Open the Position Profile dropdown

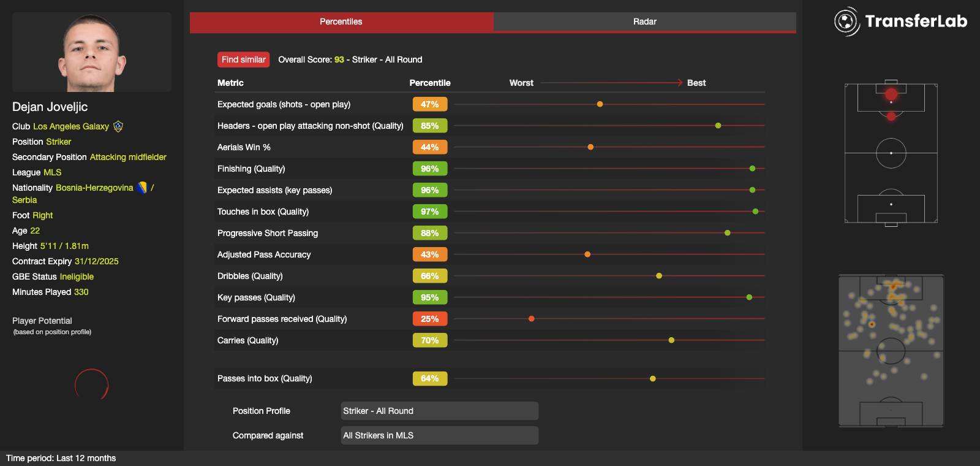click(x=440, y=411)
